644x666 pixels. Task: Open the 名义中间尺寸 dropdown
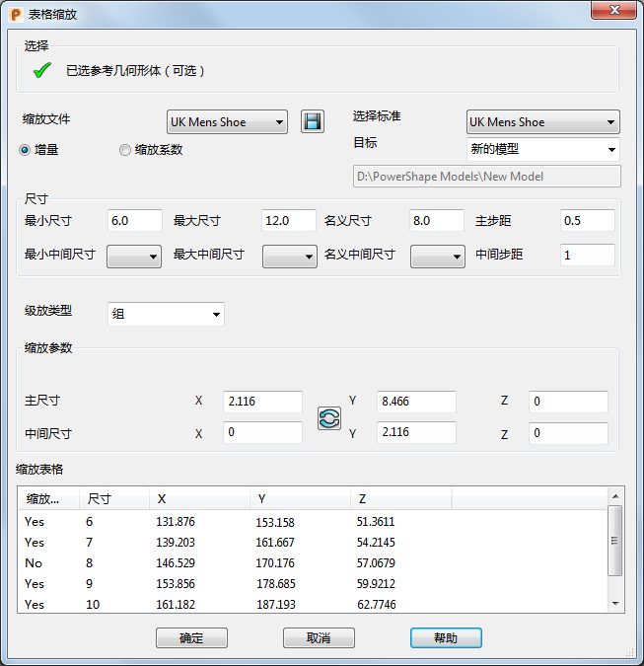tap(437, 257)
